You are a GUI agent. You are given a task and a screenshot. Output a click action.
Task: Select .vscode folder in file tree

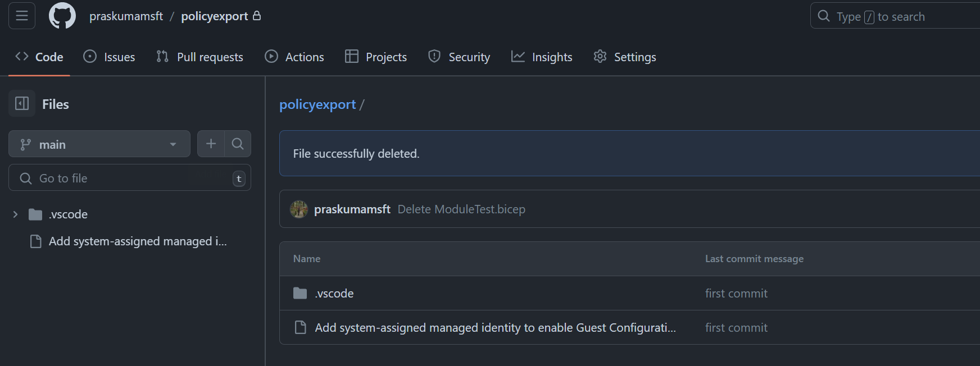point(68,214)
